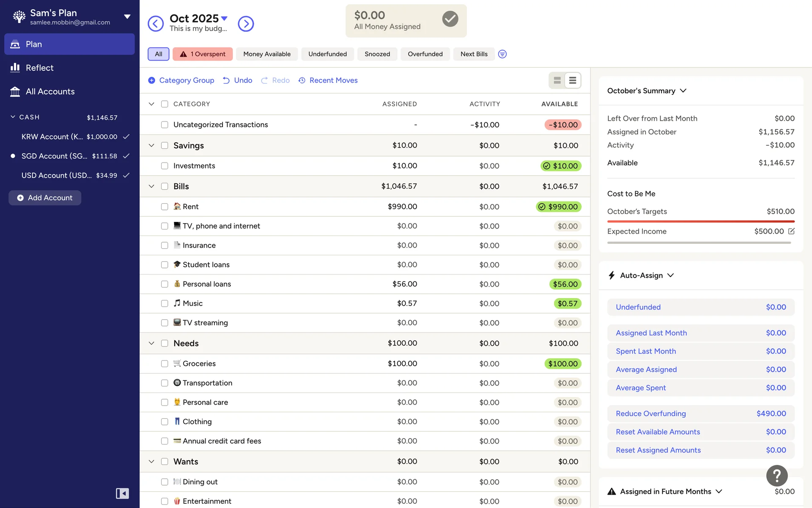Collapse the Bills category group
This screenshot has width=812, height=508.
[151, 186]
